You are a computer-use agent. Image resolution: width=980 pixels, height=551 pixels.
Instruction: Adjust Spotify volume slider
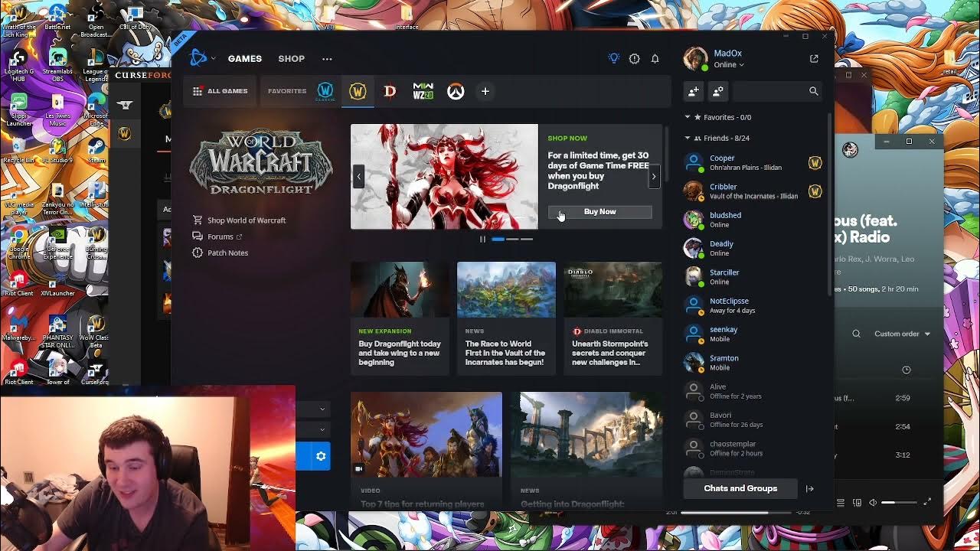[900, 503]
